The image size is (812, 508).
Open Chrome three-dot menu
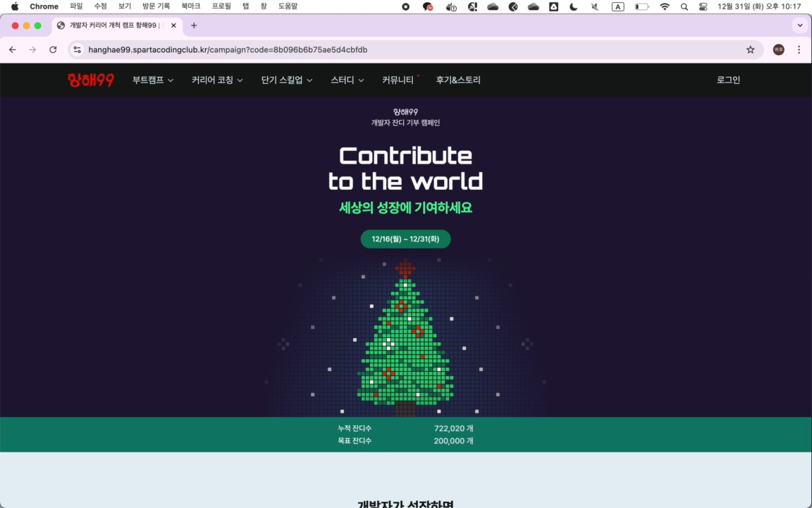point(799,50)
